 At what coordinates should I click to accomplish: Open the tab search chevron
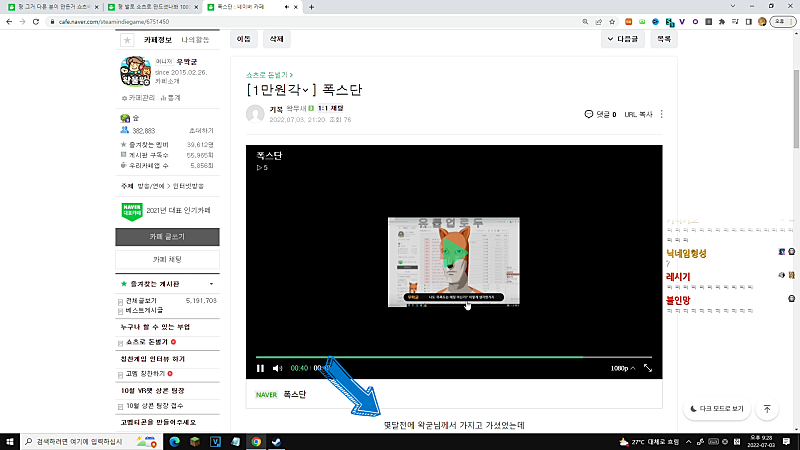733,6
